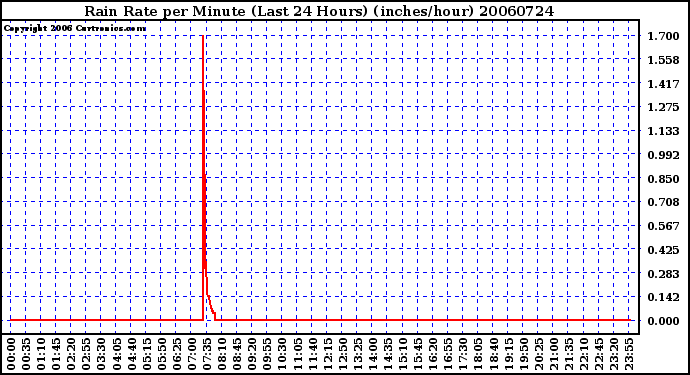Click the 1.417 axis label
The width and height of the screenshot is (690, 375).
pos(663,83)
